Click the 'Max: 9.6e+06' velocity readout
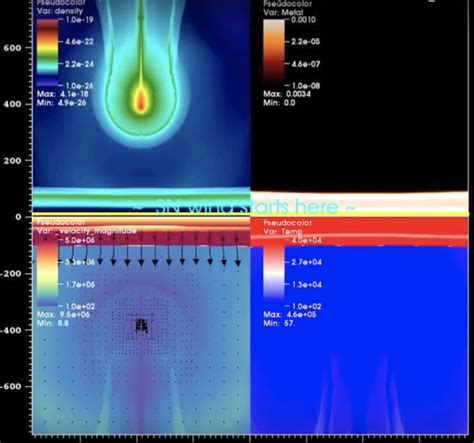This screenshot has width=474, height=443. click(x=63, y=314)
